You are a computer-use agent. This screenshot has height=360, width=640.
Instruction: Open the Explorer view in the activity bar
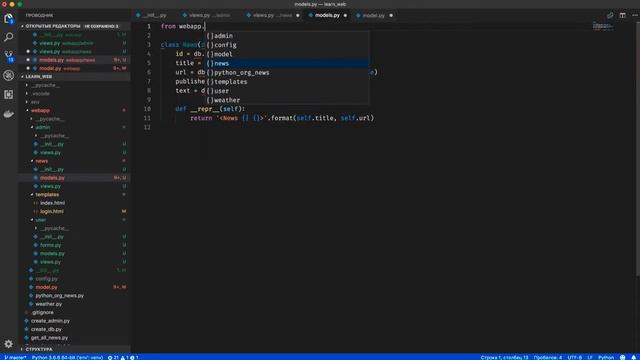pos(9,18)
